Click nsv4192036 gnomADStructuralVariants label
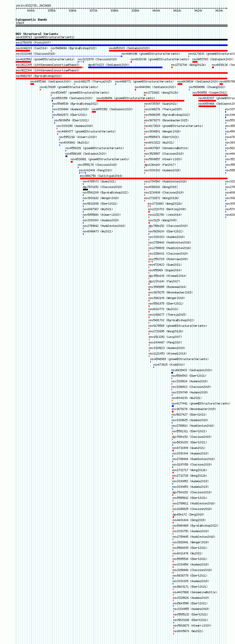 pyautogui.click(x=160, y=59)
